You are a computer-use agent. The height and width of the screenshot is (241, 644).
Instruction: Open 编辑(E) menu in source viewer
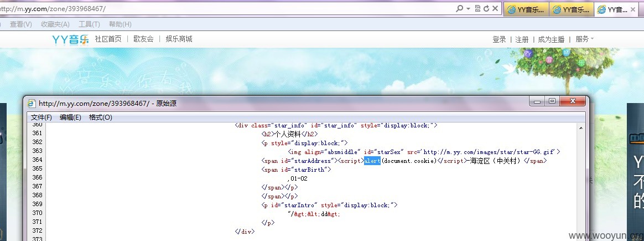[x=71, y=117]
